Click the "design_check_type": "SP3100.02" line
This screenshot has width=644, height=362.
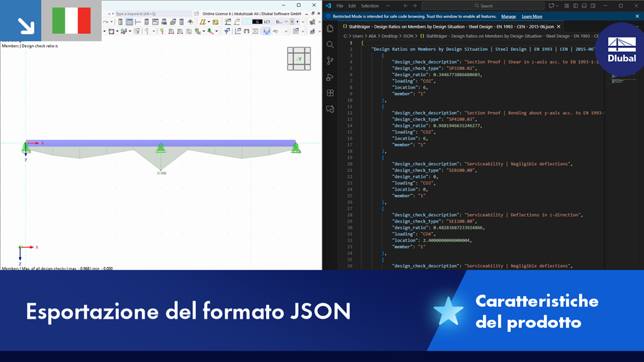435,68
